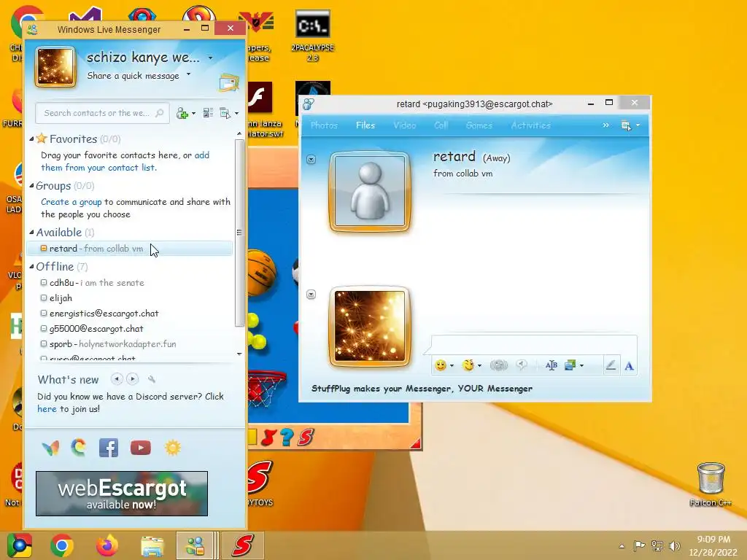Open File Explorer from the taskbar
The image size is (747, 560).
click(152, 545)
